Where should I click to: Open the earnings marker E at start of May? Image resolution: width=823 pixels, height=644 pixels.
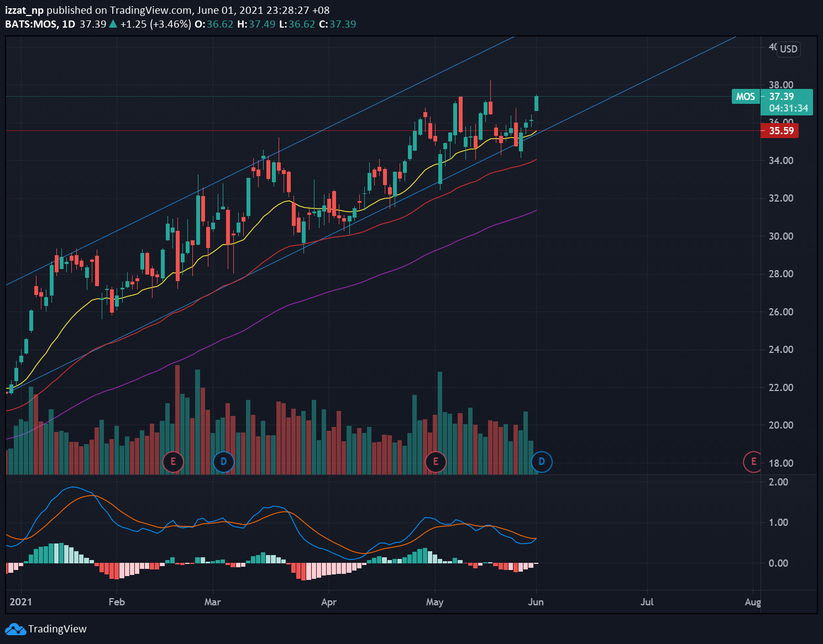(x=436, y=462)
